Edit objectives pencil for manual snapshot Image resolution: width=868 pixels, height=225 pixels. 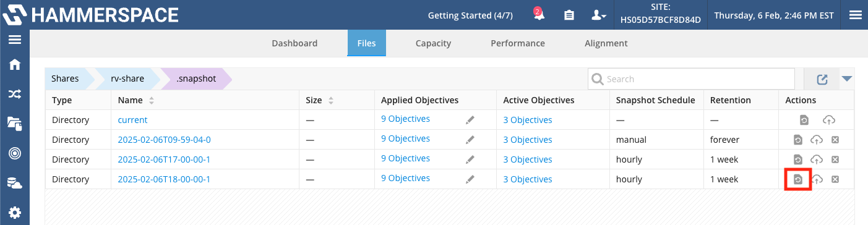pyautogui.click(x=470, y=140)
